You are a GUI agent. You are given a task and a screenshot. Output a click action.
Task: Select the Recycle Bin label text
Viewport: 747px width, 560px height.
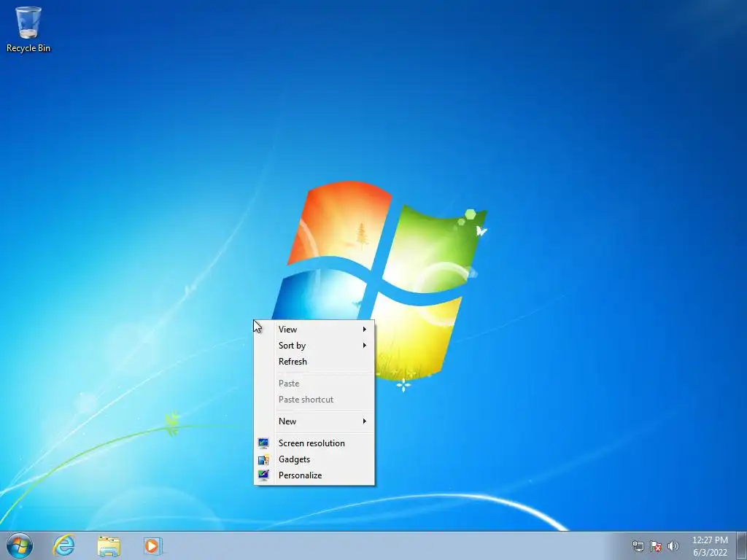tap(28, 48)
